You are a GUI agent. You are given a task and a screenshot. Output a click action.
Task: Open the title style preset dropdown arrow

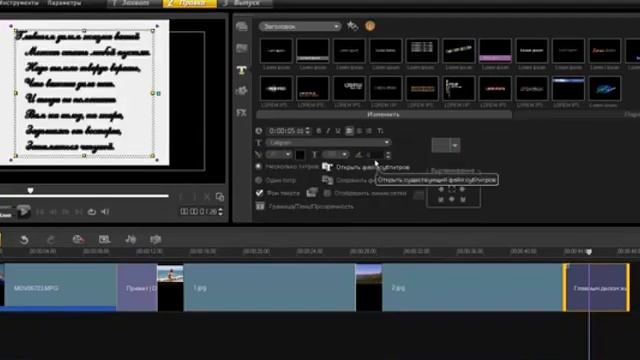click(x=455, y=145)
